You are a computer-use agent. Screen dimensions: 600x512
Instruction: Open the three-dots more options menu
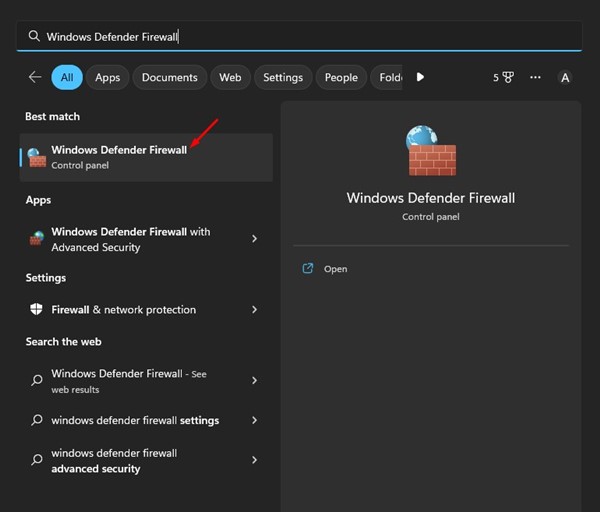click(x=535, y=78)
